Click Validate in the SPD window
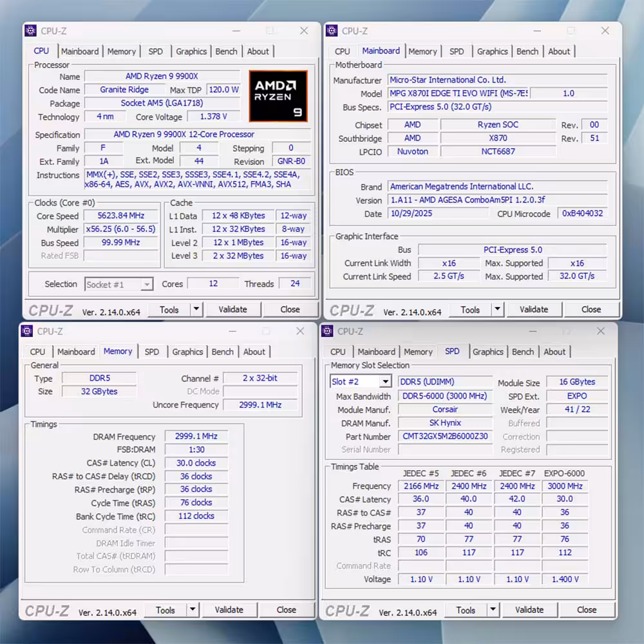 click(530, 610)
